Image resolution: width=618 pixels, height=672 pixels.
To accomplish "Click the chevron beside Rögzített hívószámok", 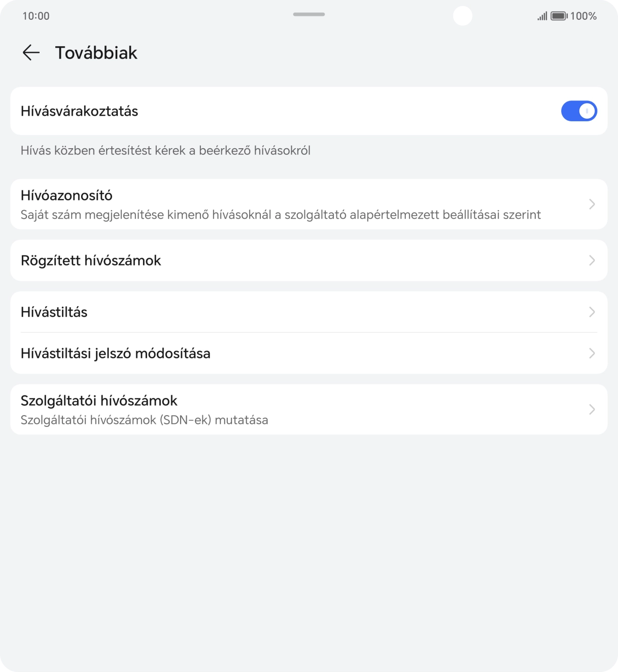I will click(592, 260).
